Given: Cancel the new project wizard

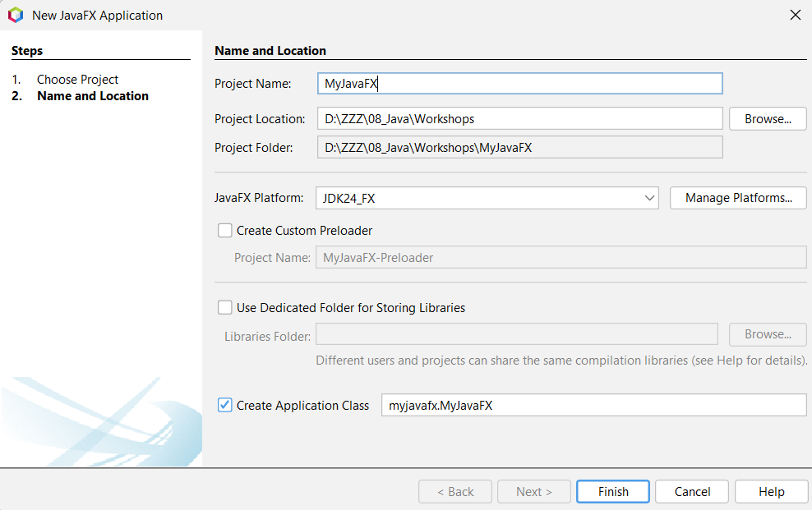Looking at the screenshot, I should [692, 491].
